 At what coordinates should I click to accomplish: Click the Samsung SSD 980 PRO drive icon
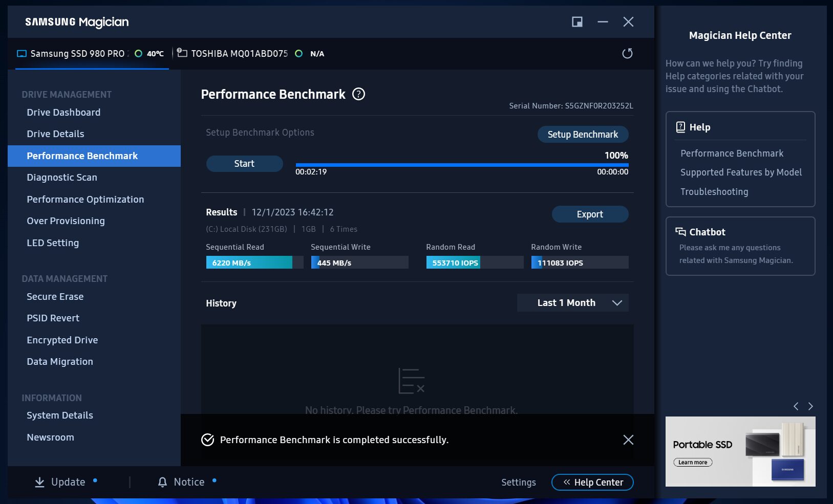[22, 54]
